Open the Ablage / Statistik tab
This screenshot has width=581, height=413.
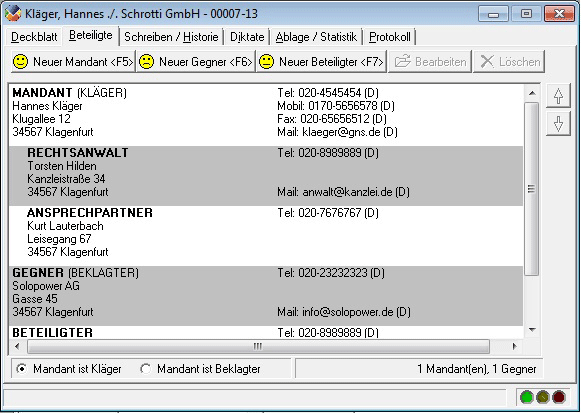point(316,37)
